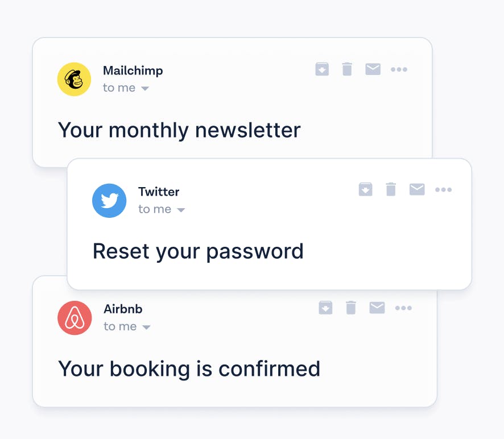Show more actions for Airbnb email
Image resolution: width=504 pixels, height=439 pixels.
[x=403, y=308]
